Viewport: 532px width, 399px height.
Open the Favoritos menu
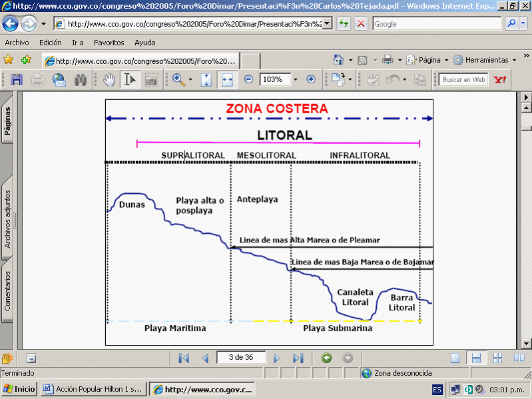tap(109, 43)
